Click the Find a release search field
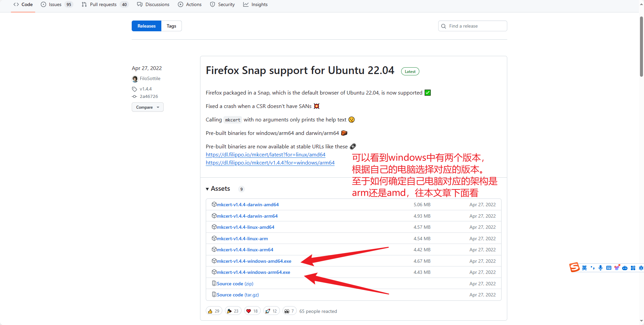This screenshot has width=644, height=325. coord(476,26)
